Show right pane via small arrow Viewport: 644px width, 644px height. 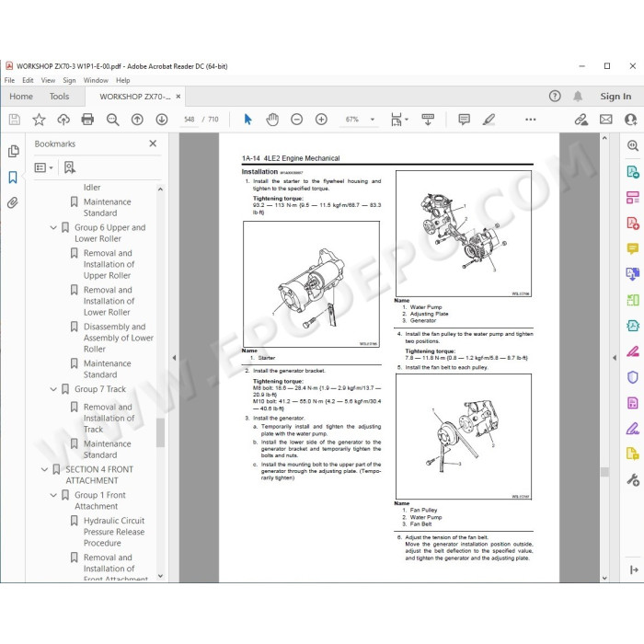pyautogui.click(x=615, y=358)
